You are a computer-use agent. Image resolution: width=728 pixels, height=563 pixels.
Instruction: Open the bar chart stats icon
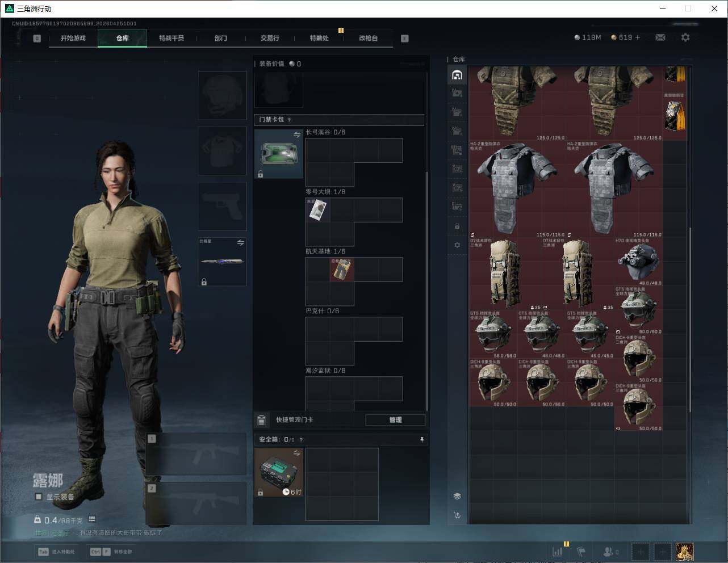[x=558, y=551]
